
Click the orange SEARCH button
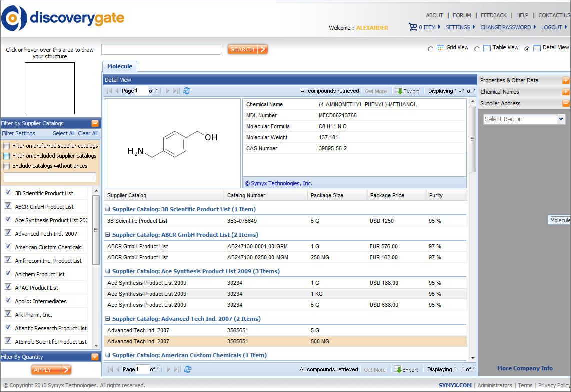247,49
